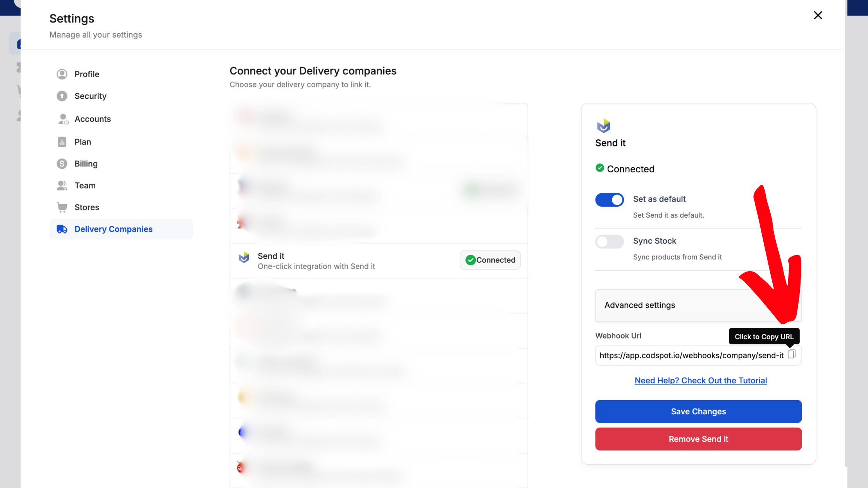Click the 'Connect your Delivery companies' heading
The height and width of the screenshot is (488, 868).
(x=313, y=71)
